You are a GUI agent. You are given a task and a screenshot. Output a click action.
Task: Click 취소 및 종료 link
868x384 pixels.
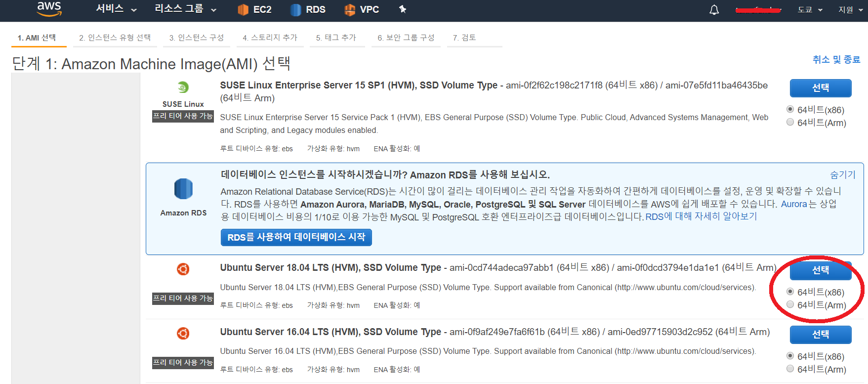(836, 59)
